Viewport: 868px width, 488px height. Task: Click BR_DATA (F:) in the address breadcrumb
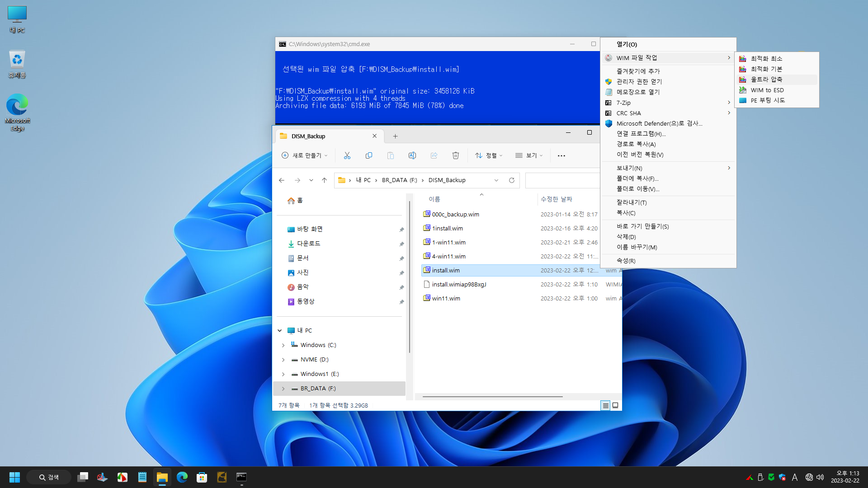[399, 180]
